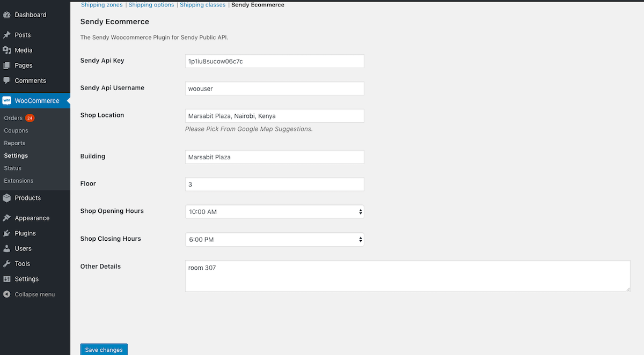Click the main Settings menu label
Viewport: 644px width, 355px height.
coord(27,279)
